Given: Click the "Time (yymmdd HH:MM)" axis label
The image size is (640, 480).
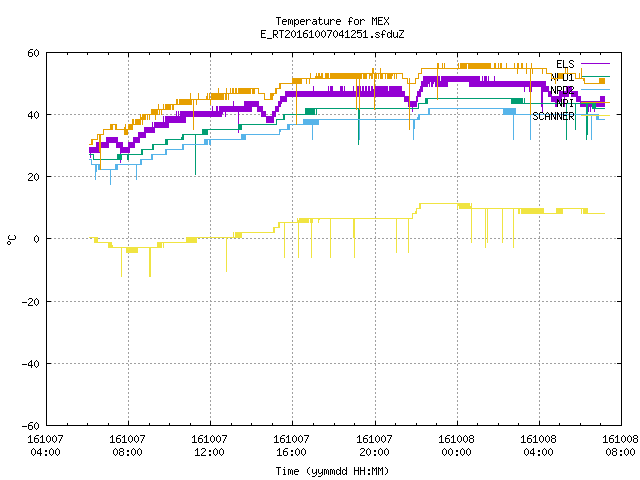Looking at the screenshot, I should click(332, 471).
